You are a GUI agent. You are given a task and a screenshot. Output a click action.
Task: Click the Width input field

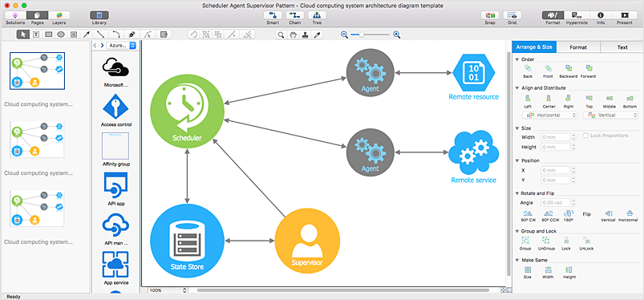click(556, 137)
